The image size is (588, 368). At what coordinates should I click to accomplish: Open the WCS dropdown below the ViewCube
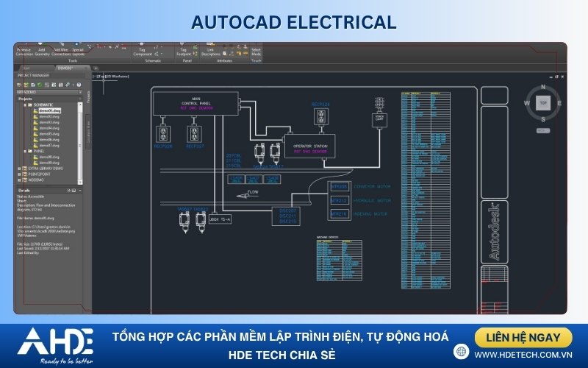[542, 130]
